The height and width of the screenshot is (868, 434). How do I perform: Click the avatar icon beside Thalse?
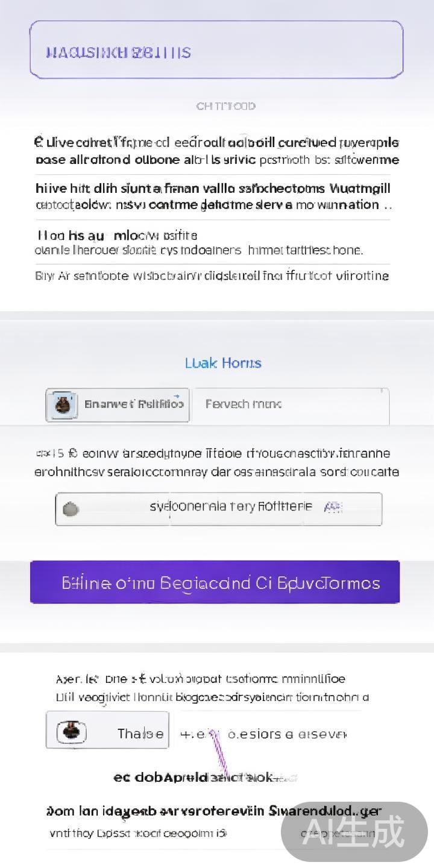coord(72,732)
